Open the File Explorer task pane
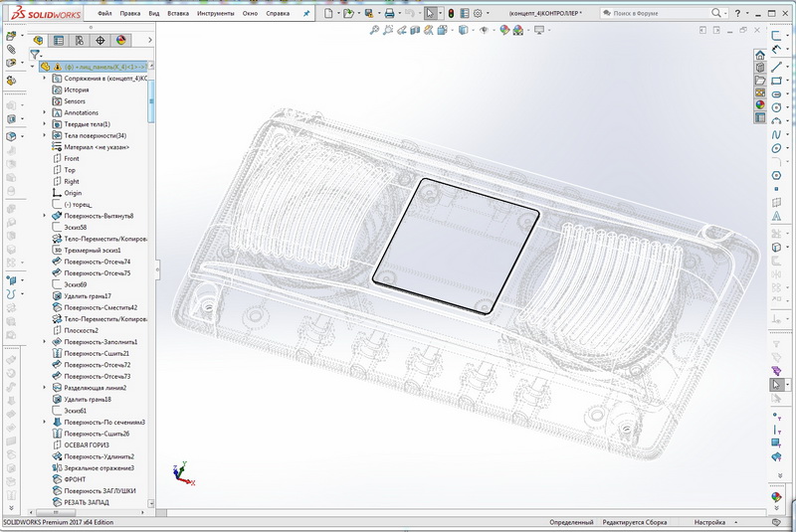The image size is (796, 532). point(760,81)
